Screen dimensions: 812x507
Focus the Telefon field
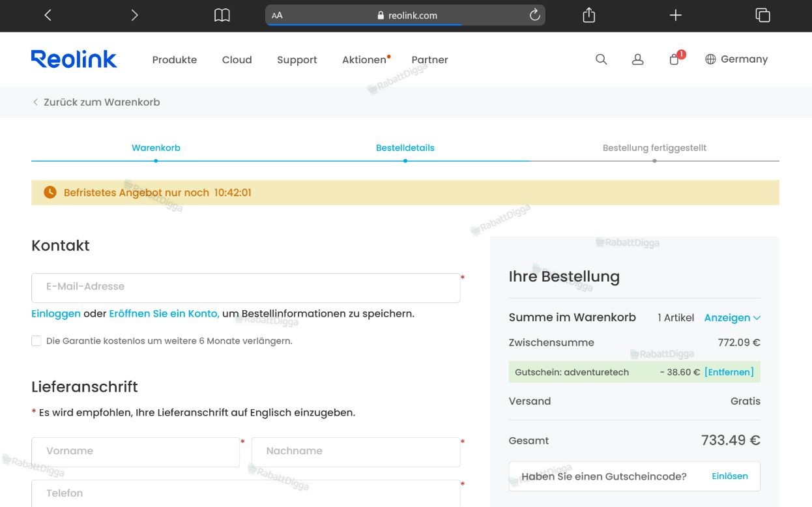[x=246, y=493]
